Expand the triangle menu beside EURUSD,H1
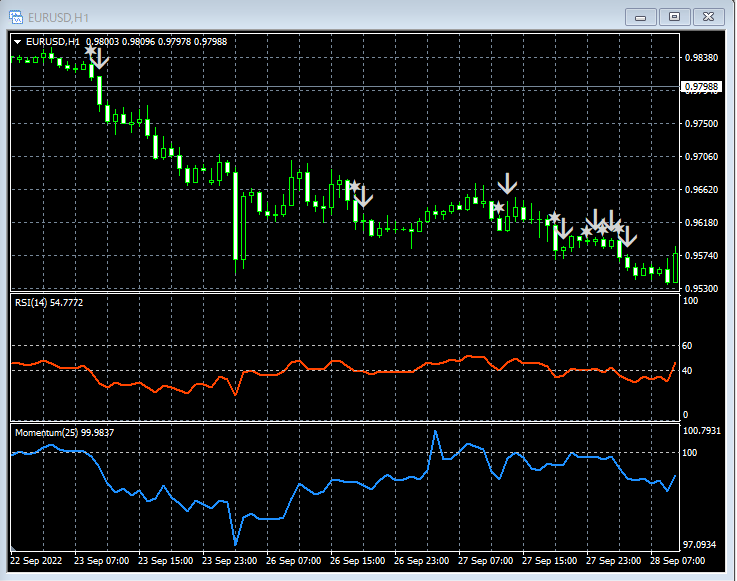 click(x=18, y=41)
